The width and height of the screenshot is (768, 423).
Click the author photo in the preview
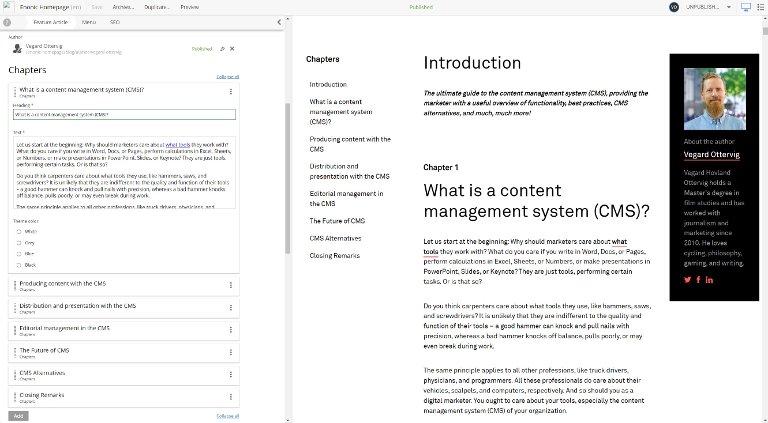(x=715, y=99)
